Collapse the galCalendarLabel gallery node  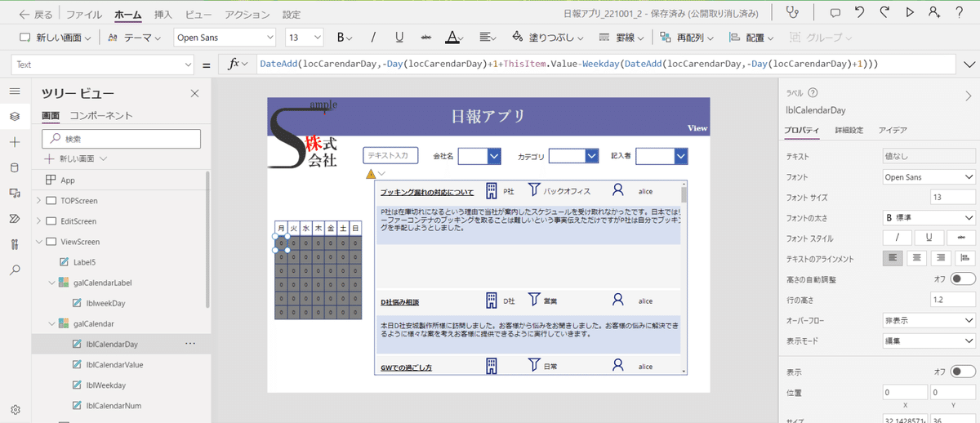click(x=51, y=283)
